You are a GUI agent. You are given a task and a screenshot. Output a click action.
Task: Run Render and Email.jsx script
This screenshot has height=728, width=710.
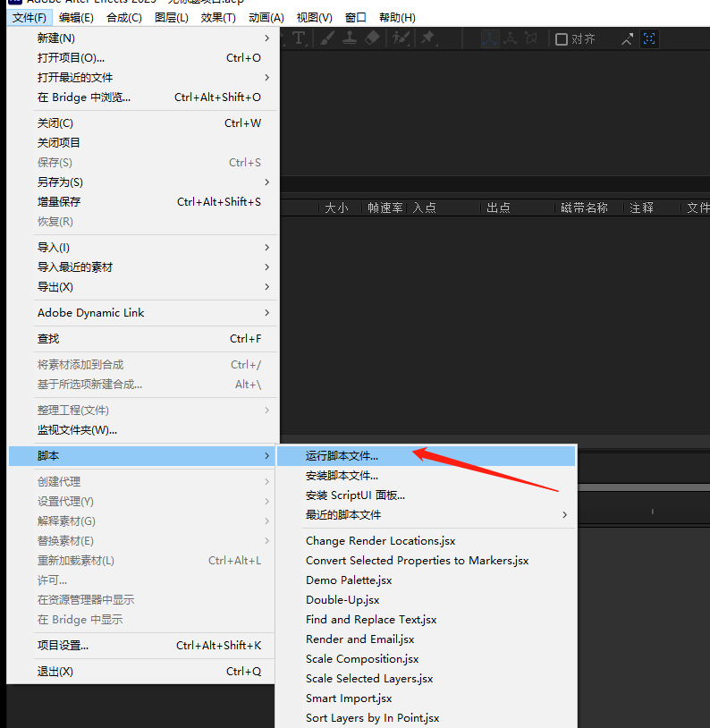tap(427, 639)
